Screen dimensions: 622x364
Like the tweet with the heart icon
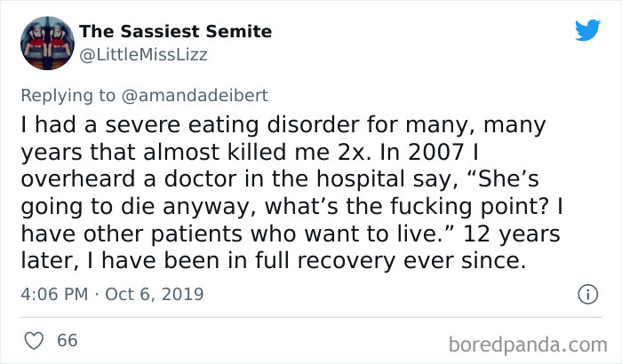click(x=34, y=340)
